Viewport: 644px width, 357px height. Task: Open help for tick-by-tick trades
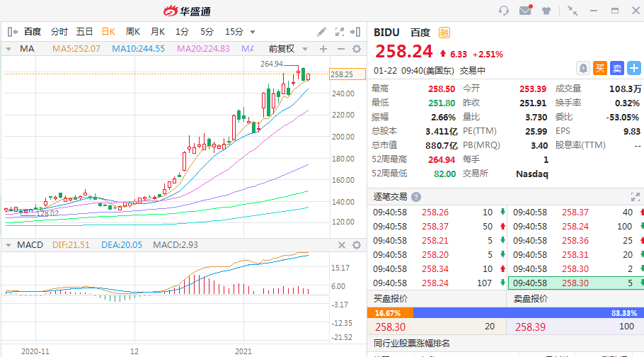point(416,197)
